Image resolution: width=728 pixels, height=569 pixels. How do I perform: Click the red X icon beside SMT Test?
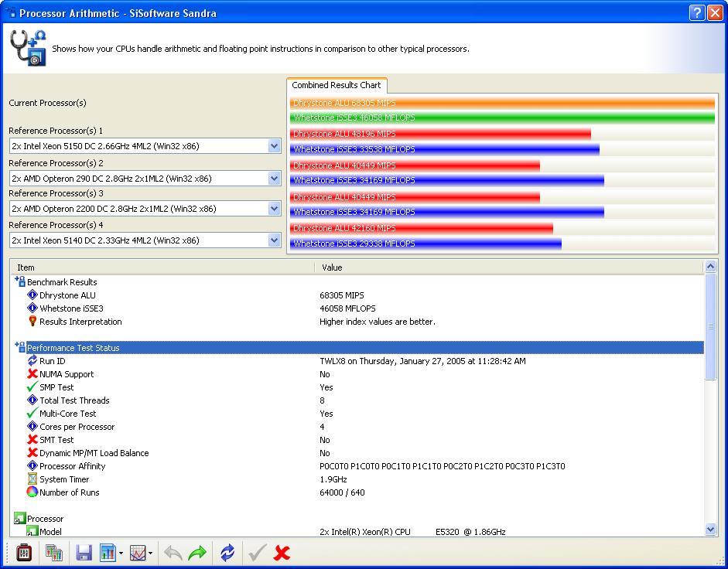pyautogui.click(x=32, y=440)
